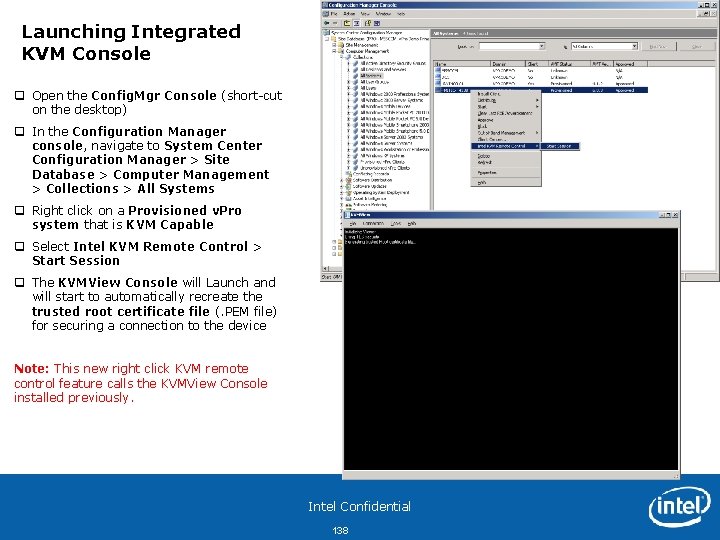Select All Windows XP Systems collection
The height and width of the screenshot is (540, 720).
pos(382,156)
